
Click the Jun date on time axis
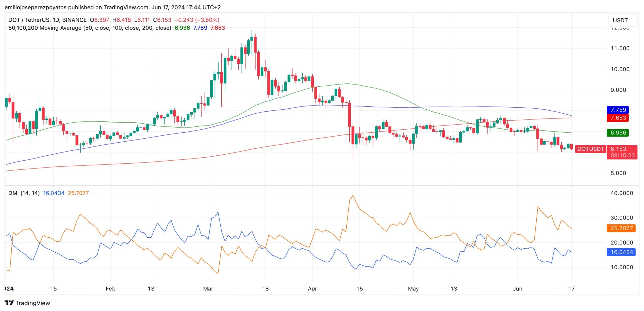(x=517, y=288)
